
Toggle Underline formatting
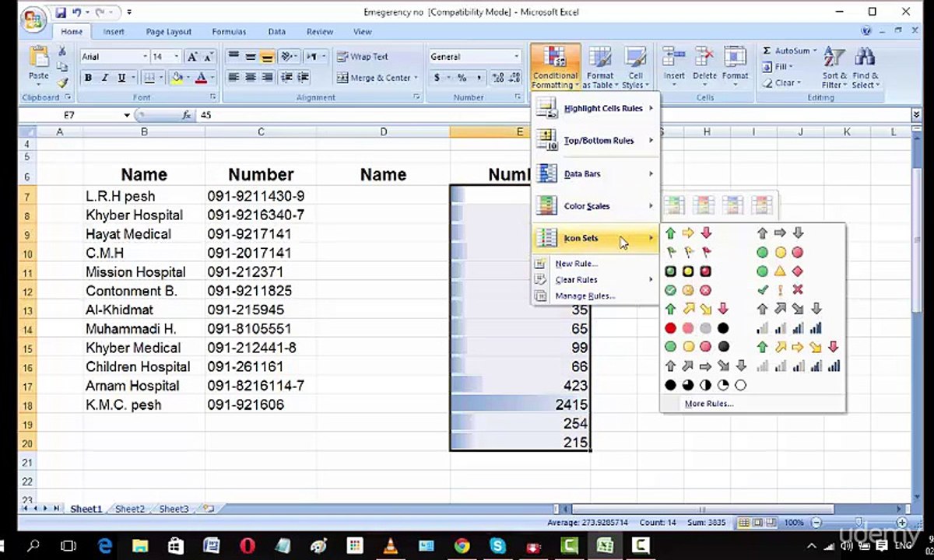(121, 78)
